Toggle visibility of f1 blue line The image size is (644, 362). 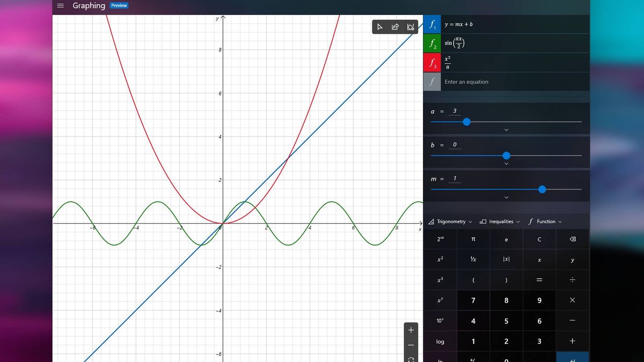[432, 24]
